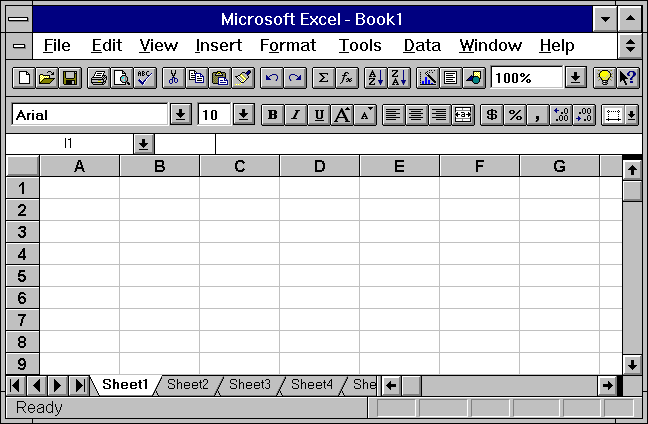Click the AutoSum sigma icon
648x424 pixels.
coord(324,78)
